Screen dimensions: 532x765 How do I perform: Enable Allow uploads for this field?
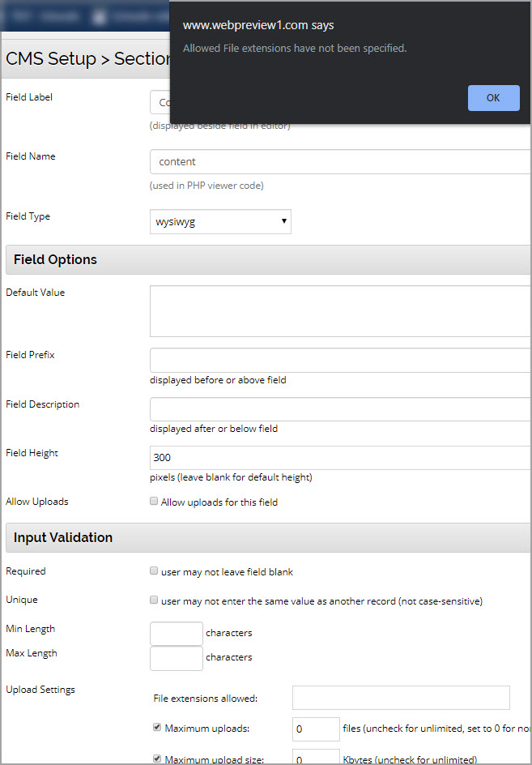tap(154, 502)
